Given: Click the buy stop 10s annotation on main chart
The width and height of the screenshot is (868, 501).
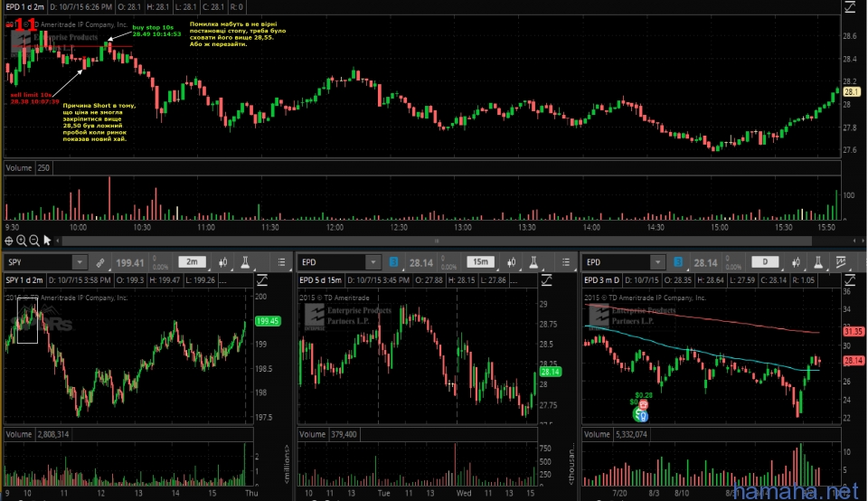Looking at the screenshot, I should pyautogui.click(x=156, y=31).
